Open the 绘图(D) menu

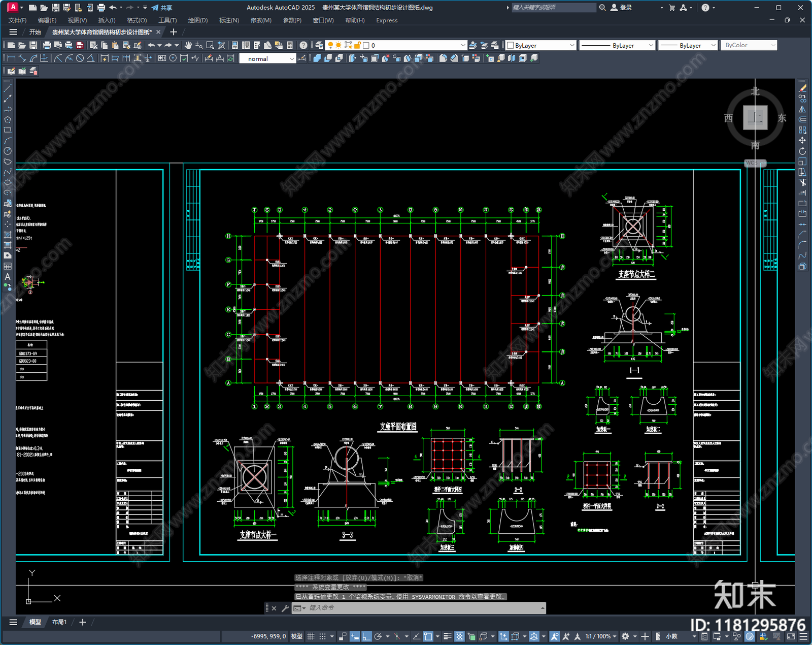[198, 20]
